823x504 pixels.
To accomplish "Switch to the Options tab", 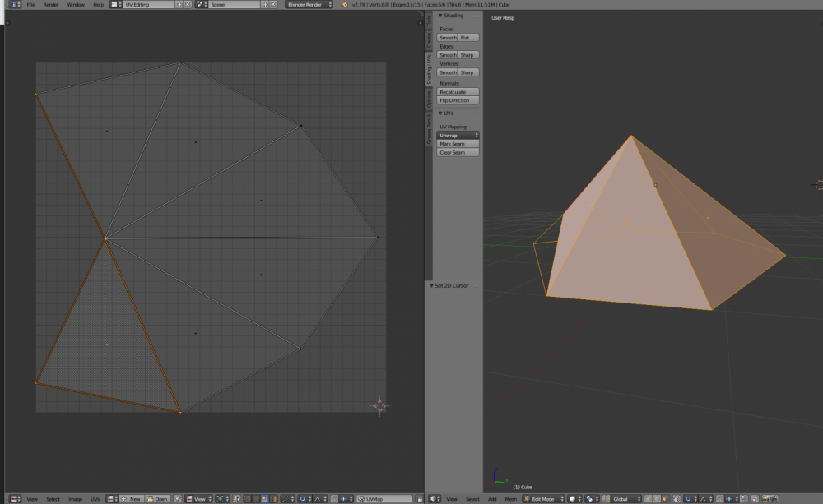I will point(429,99).
